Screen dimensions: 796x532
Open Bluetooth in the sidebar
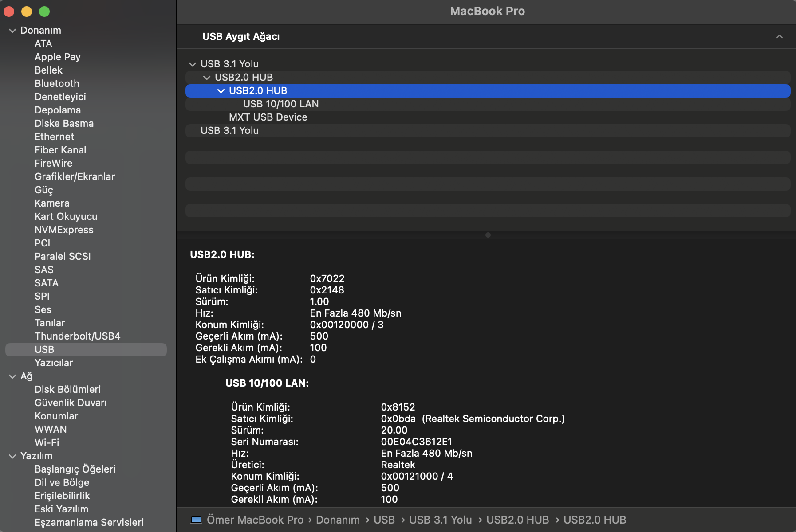[57, 84]
